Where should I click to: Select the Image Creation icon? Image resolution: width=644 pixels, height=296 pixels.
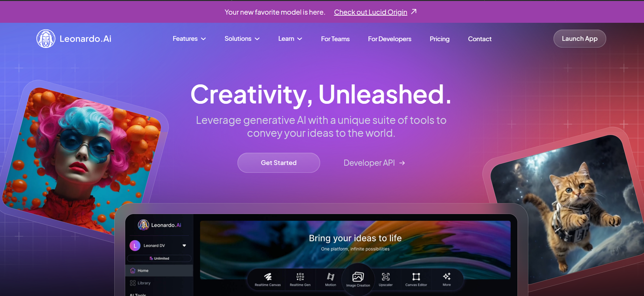pos(358,277)
